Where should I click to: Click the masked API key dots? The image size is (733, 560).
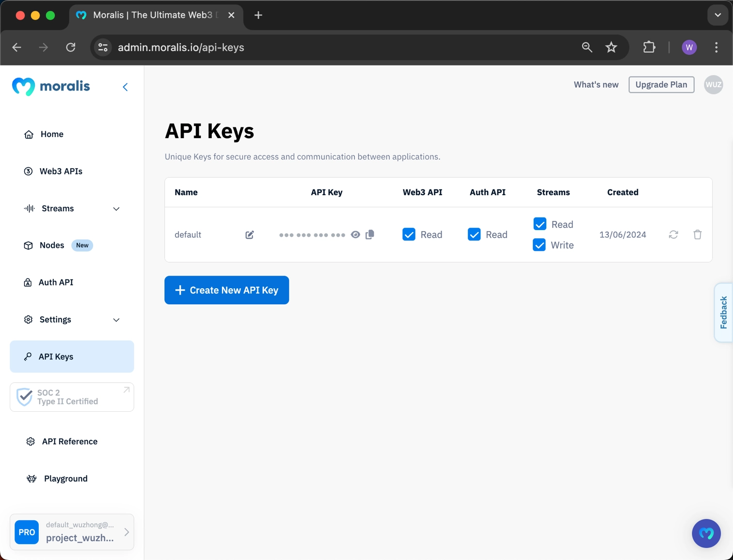(x=312, y=235)
